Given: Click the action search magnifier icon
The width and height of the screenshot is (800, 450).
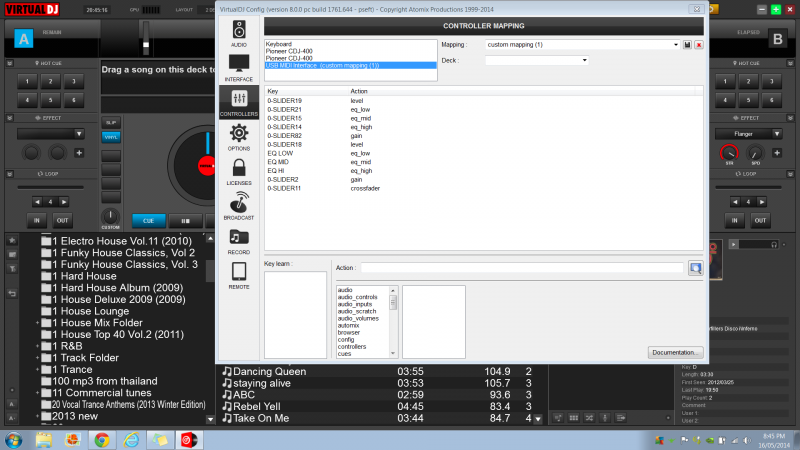Looking at the screenshot, I should [x=695, y=268].
